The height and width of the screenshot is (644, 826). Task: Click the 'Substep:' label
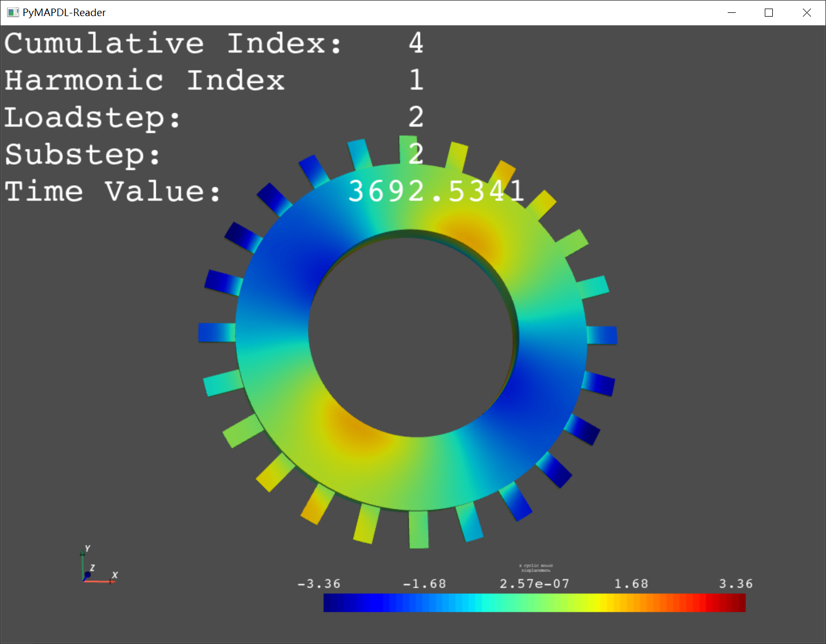coord(83,155)
